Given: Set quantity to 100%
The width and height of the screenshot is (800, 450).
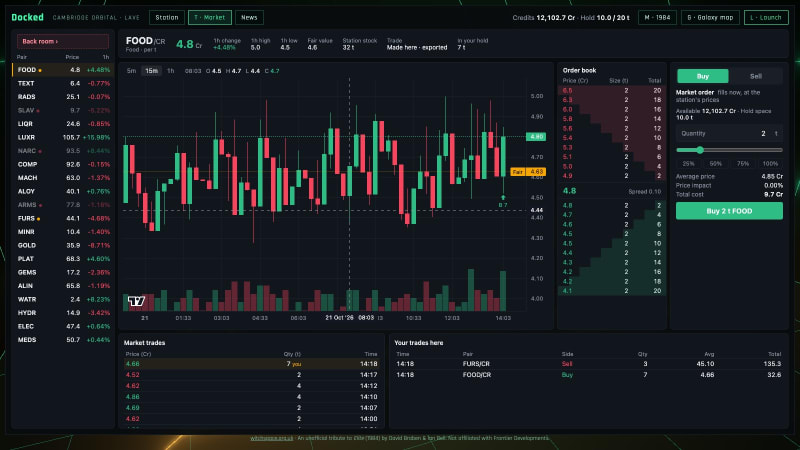Looking at the screenshot, I should tap(770, 164).
